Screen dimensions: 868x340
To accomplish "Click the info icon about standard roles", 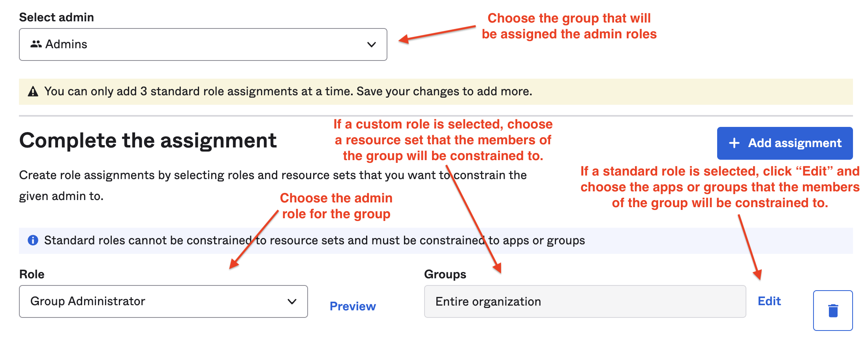I will click(33, 240).
